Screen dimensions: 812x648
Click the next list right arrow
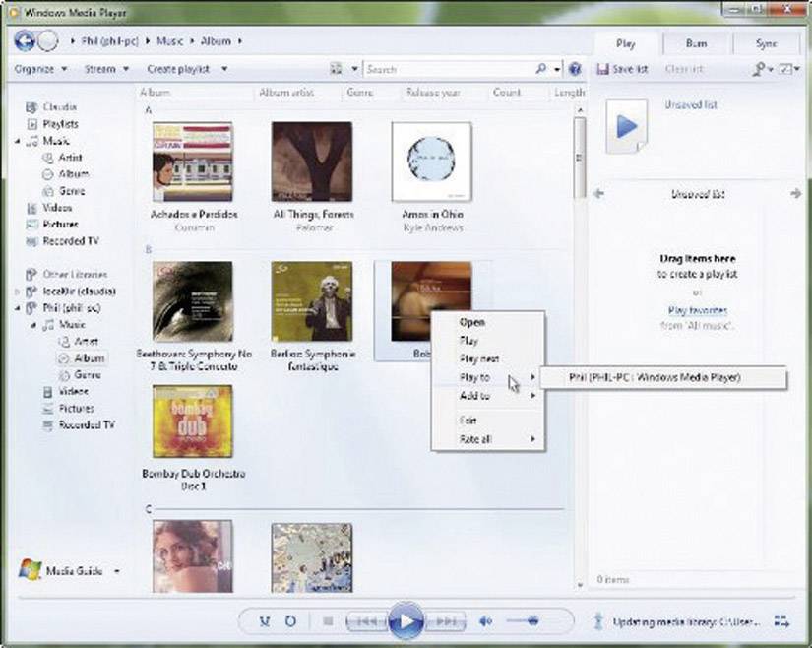click(796, 194)
